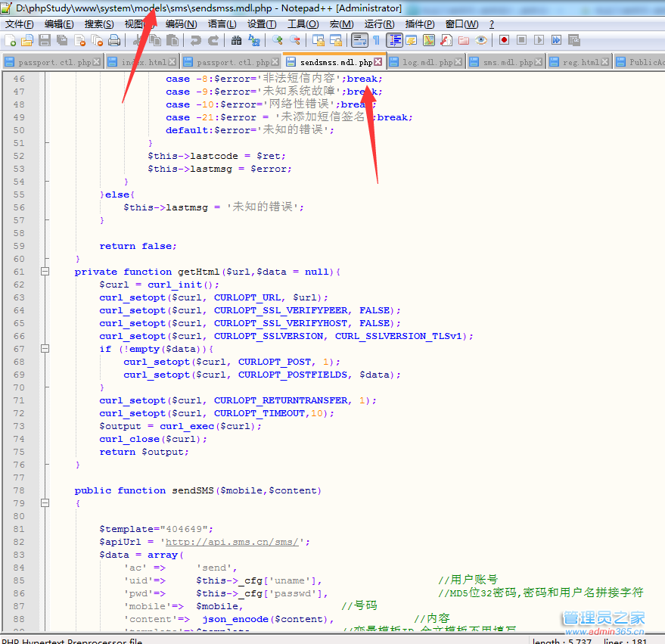
Task: Collapse the sendSMS function fold at line 79
Action: [x=45, y=503]
